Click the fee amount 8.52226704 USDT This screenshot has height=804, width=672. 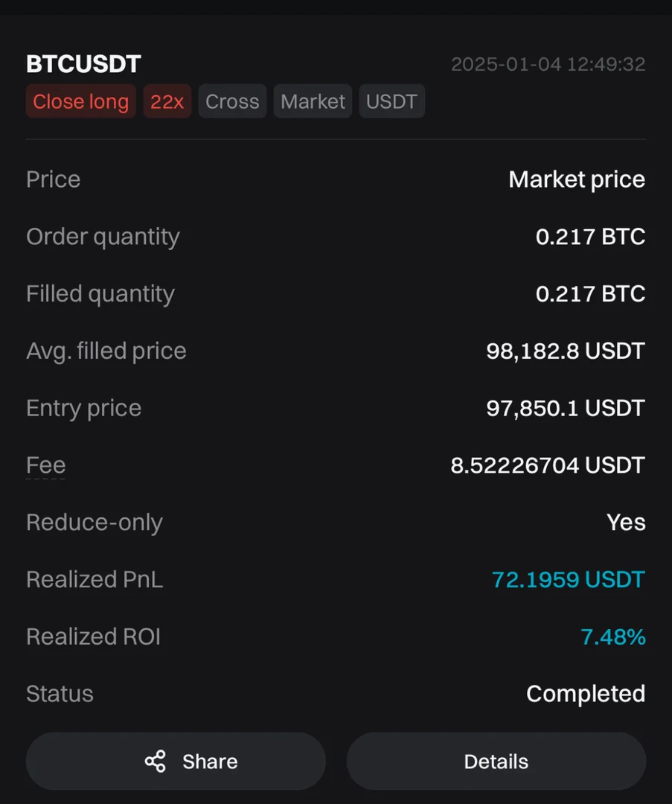[547, 465]
